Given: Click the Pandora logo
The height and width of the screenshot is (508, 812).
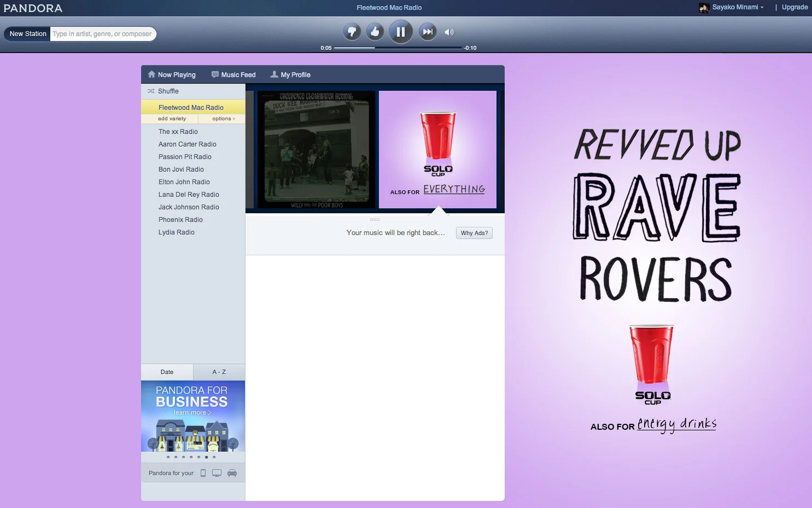Looking at the screenshot, I should coord(33,8).
